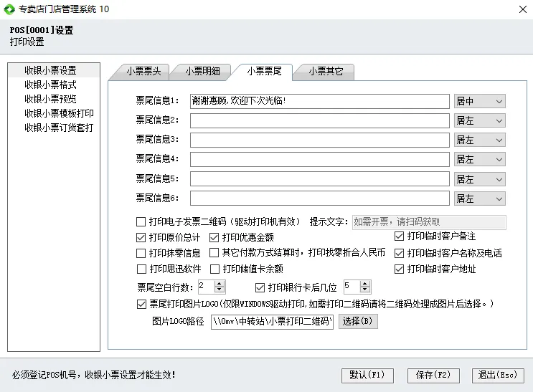Click the bank card digits value field

tap(352, 287)
